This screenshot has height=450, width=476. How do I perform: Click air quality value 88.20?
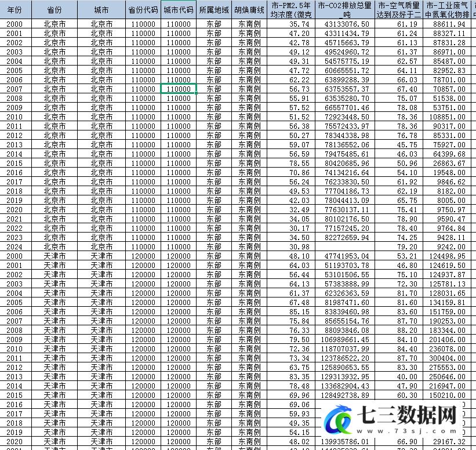(399, 331)
